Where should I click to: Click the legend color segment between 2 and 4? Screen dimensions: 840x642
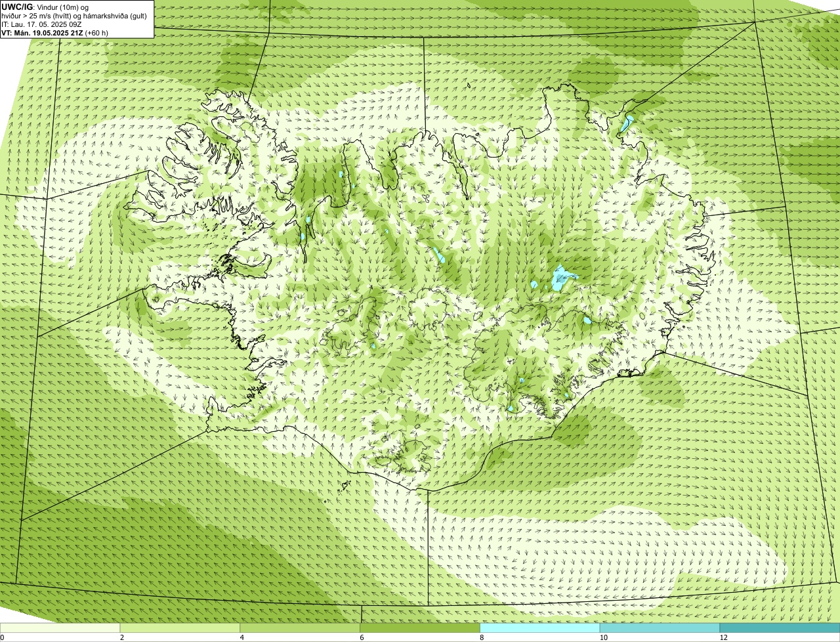pyautogui.click(x=180, y=628)
